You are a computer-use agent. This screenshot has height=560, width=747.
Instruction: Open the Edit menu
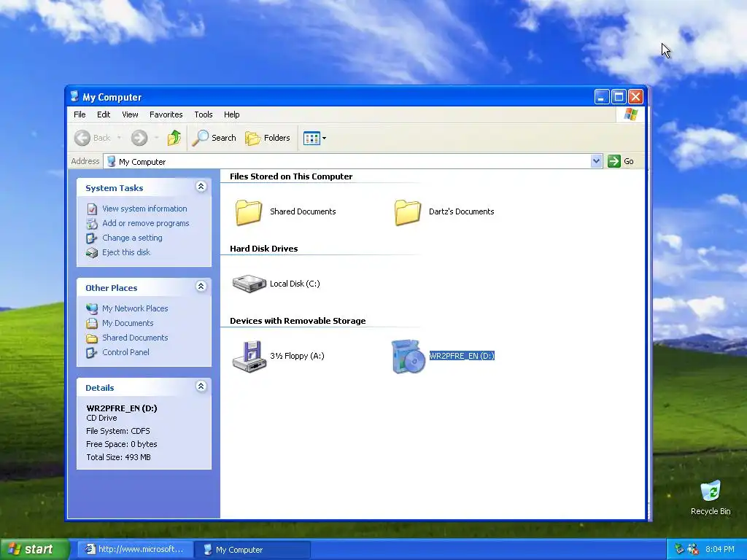[104, 114]
